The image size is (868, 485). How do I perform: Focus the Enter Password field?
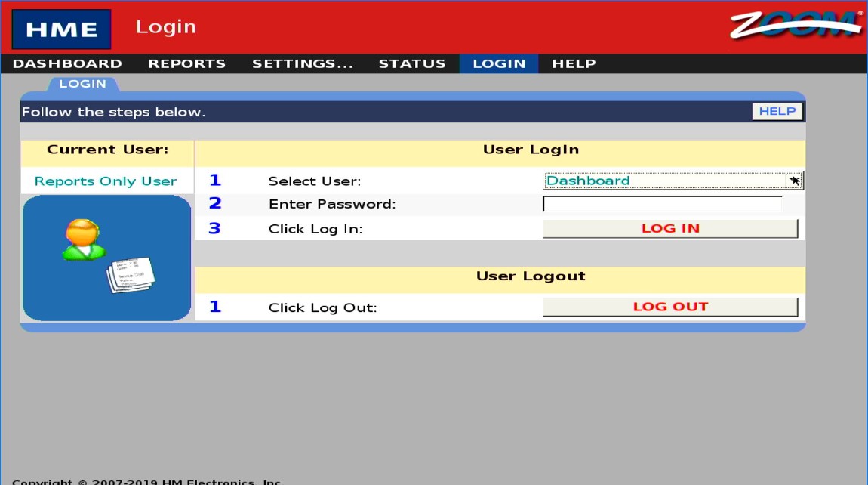(x=662, y=204)
